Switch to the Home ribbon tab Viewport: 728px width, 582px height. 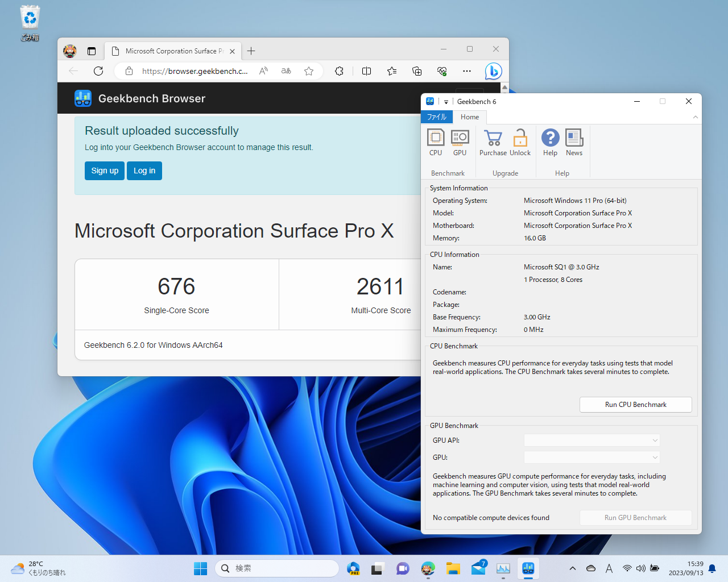coord(469,117)
